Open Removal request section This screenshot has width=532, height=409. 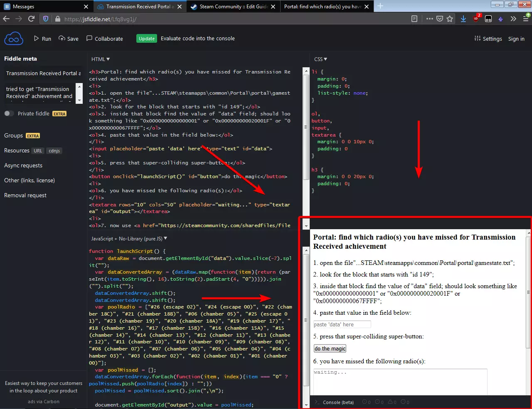tap(25, 195)
